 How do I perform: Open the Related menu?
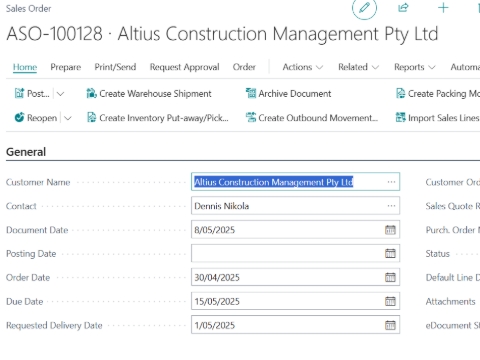(358, 67)
